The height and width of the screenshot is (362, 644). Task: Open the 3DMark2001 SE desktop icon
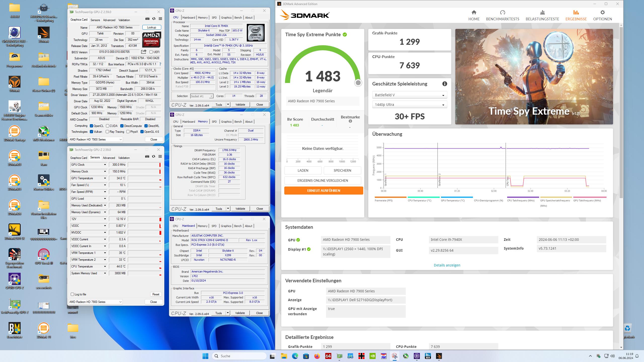pyautogui.click(x=14, y=232)
